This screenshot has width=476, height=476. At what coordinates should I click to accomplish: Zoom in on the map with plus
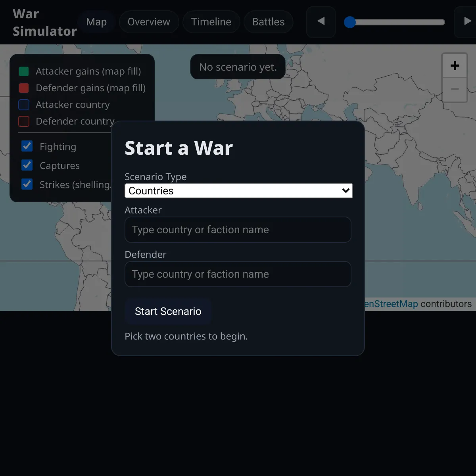[x=455, y=66]
